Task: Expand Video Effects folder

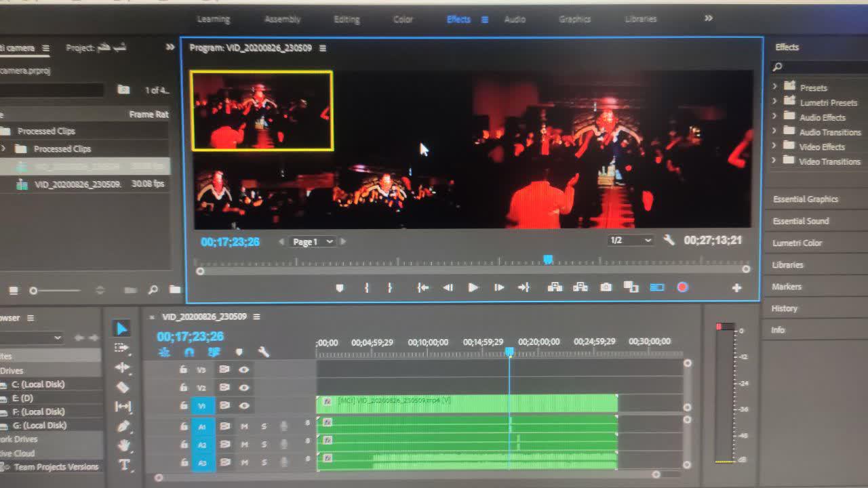Action: pyautogui.click(x=775, y=146)
